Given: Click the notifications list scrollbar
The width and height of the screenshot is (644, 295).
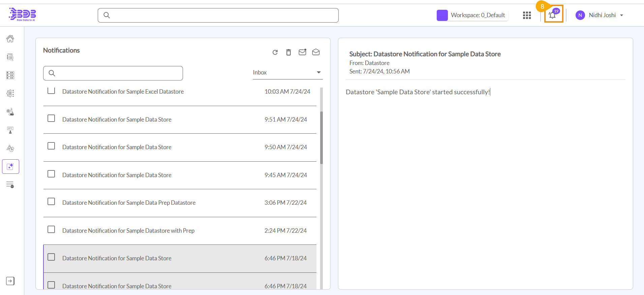Looking at the screenshot, I should click(x=321, y=138).
